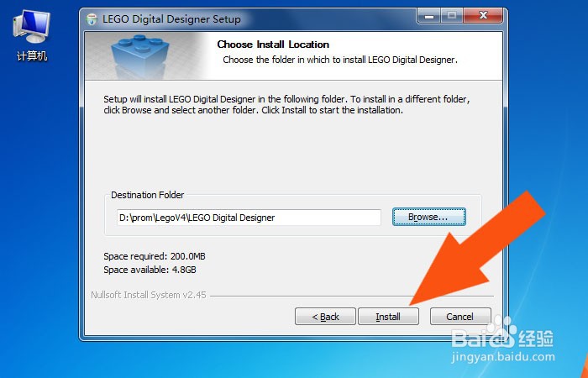Click the "Destination Folder" group label
Viewport: 588px width, 378px height.
coord(147,195)
